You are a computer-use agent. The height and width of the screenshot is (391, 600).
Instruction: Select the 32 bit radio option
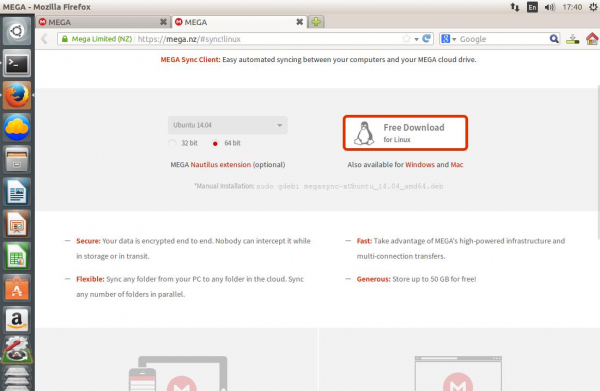(x=172, y=143)
